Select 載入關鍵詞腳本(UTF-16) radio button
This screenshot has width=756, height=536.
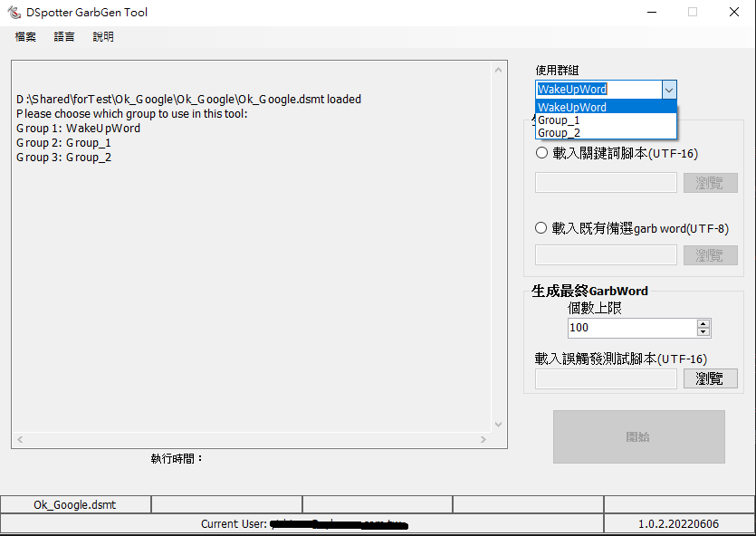[x=542, y=154]
